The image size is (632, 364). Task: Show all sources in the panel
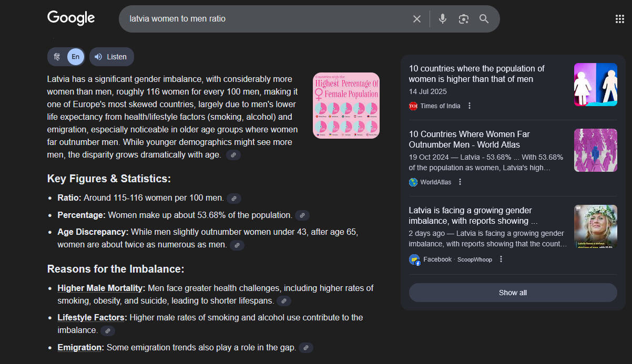513,293
